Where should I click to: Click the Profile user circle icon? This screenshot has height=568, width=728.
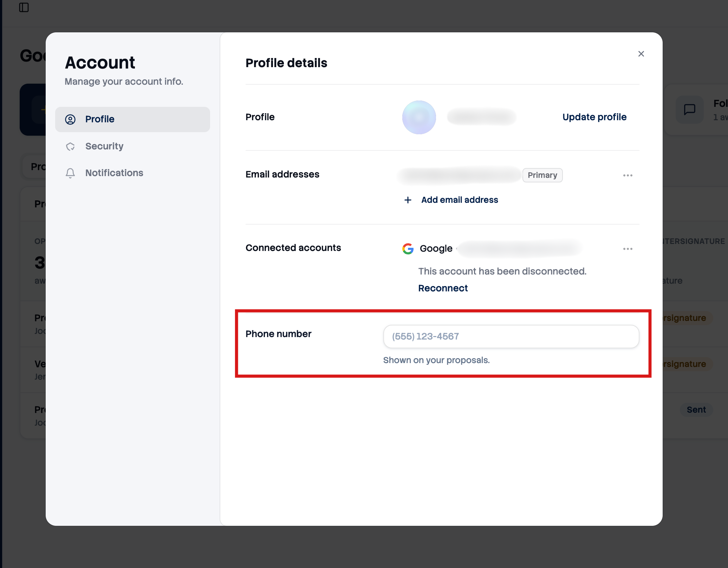click(x=70, y=119)
